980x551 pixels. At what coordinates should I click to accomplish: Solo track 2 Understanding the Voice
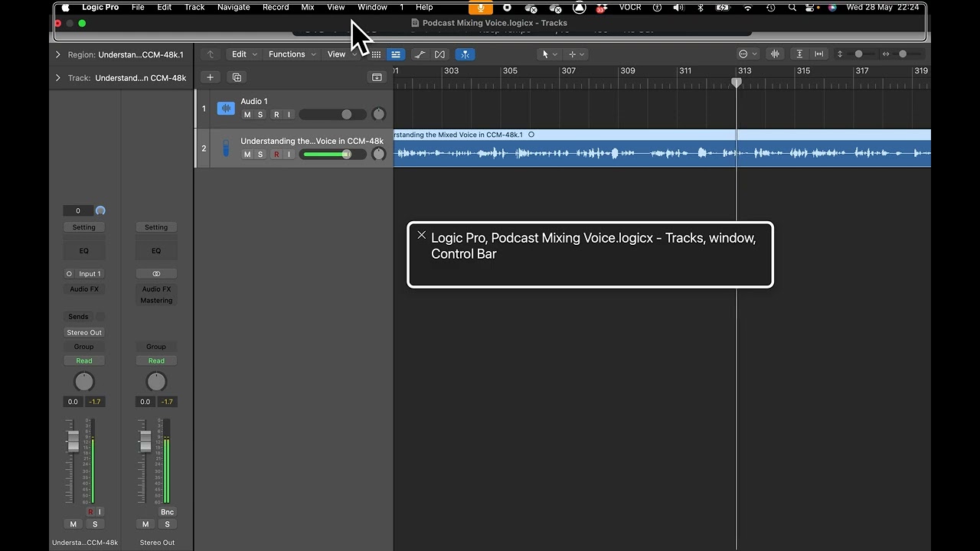tap(260, 155)
